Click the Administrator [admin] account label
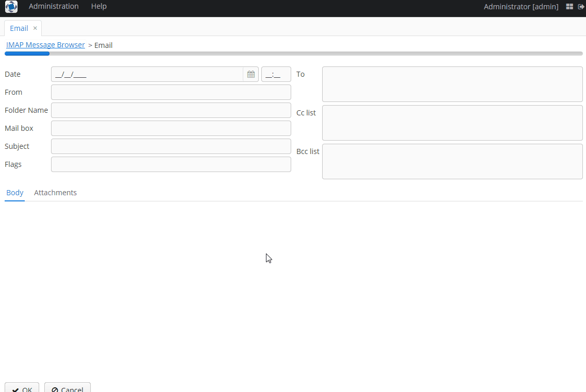This screenshot has width=586, height=392. [521, 7]
